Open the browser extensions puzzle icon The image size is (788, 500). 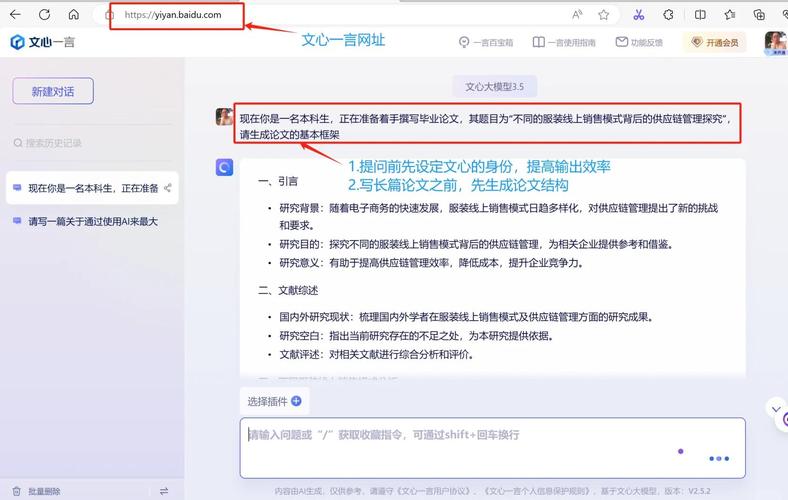(x=668, y=15)
